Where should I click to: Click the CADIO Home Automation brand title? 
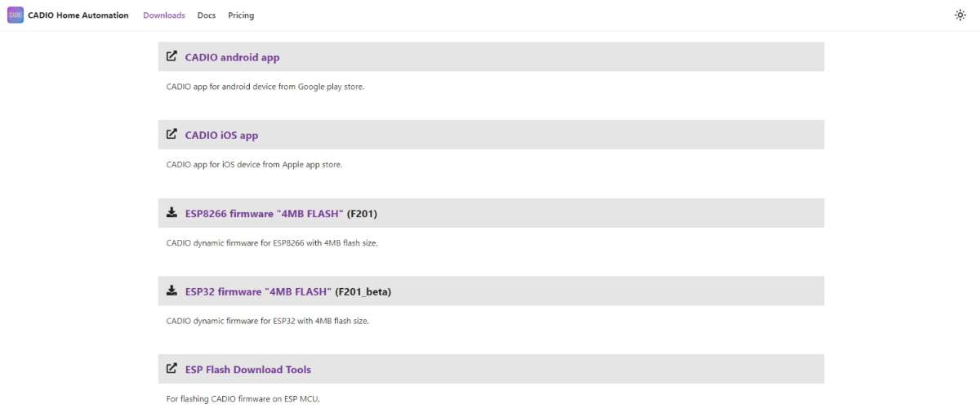[x=78, y=16]
